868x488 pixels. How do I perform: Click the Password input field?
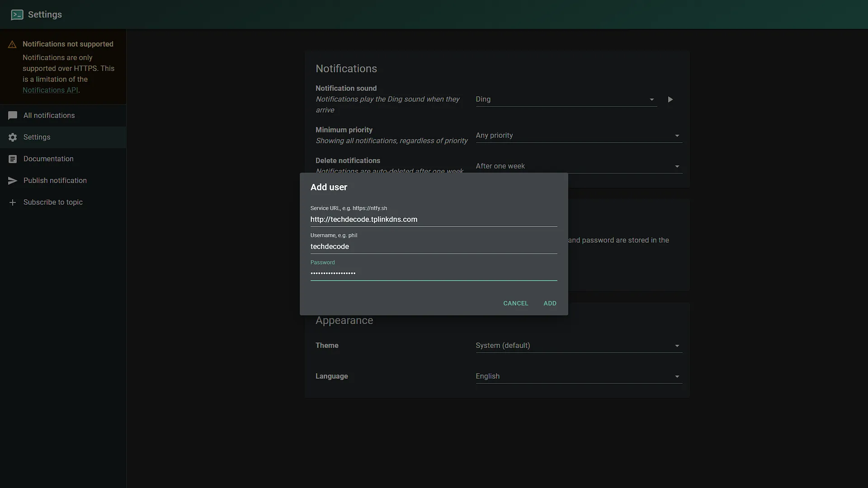434,273
